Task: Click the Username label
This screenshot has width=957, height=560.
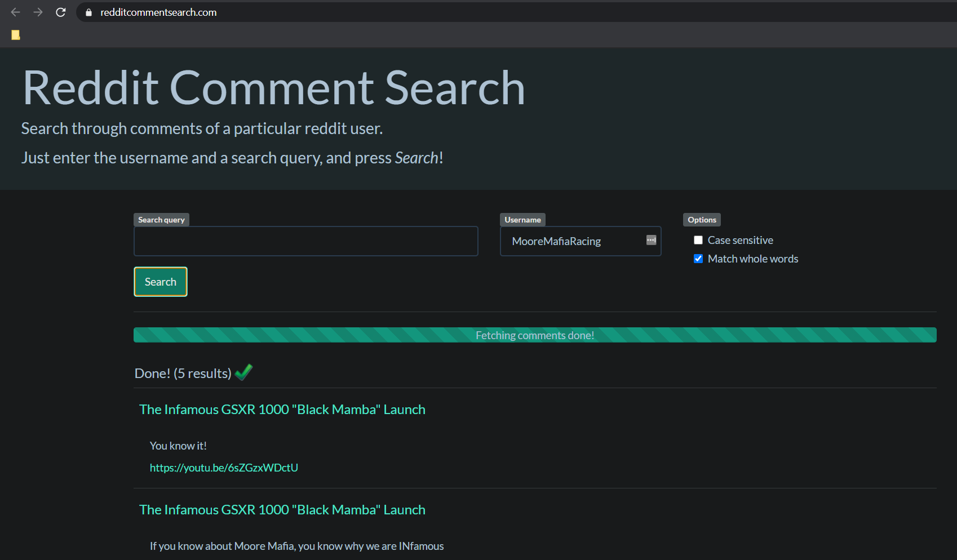Action: click(522, 220)
